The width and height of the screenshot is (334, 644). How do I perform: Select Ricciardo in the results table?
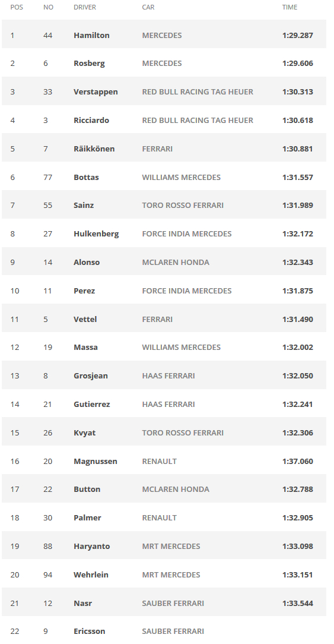point(91,121)
